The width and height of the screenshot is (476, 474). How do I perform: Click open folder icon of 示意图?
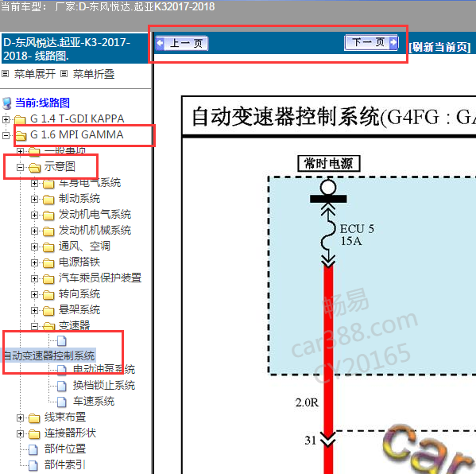point(35,168)
